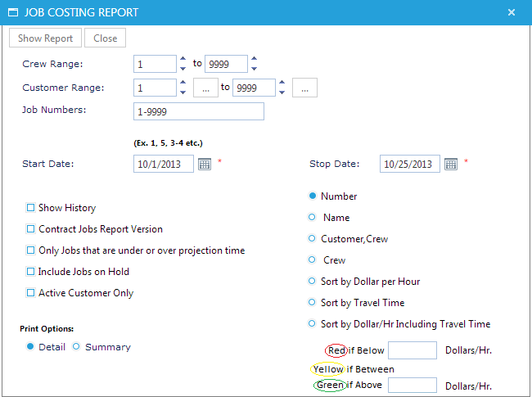Image resolution: width=532 pixels, height=397 pixels.
Task: Open the Stop Date calendar picker
Action: click(450, 164)
